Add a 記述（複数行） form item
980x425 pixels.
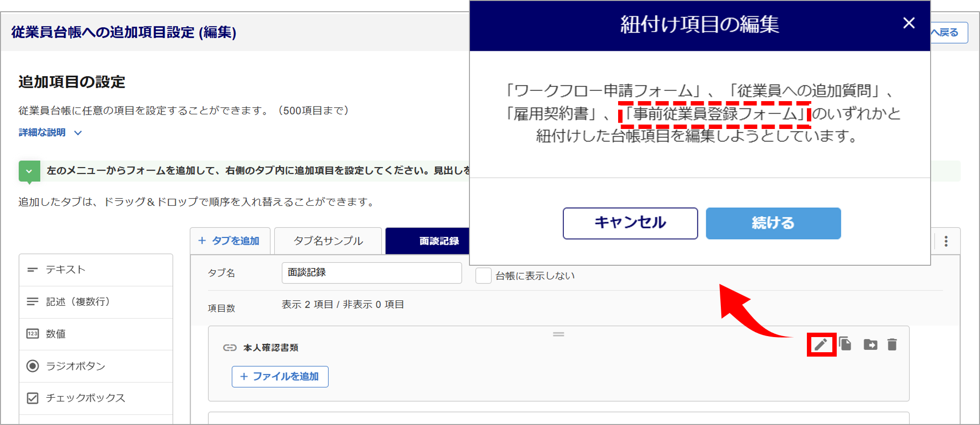click(96, 302)
